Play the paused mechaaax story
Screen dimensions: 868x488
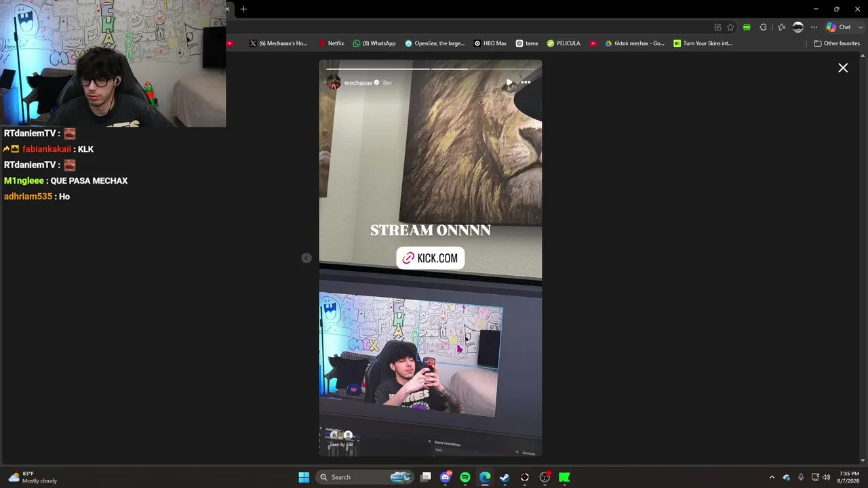509,83
